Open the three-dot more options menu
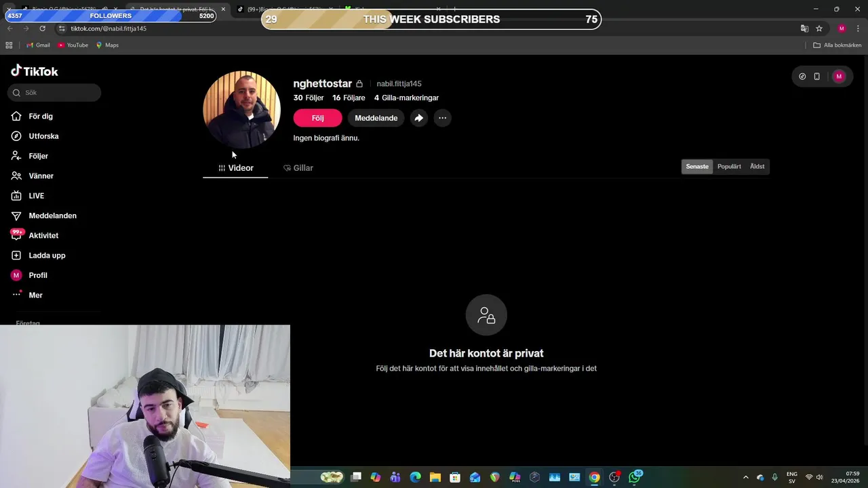This screenshot has height=488, width=868. pyautogui.click(x=442, y=118)
